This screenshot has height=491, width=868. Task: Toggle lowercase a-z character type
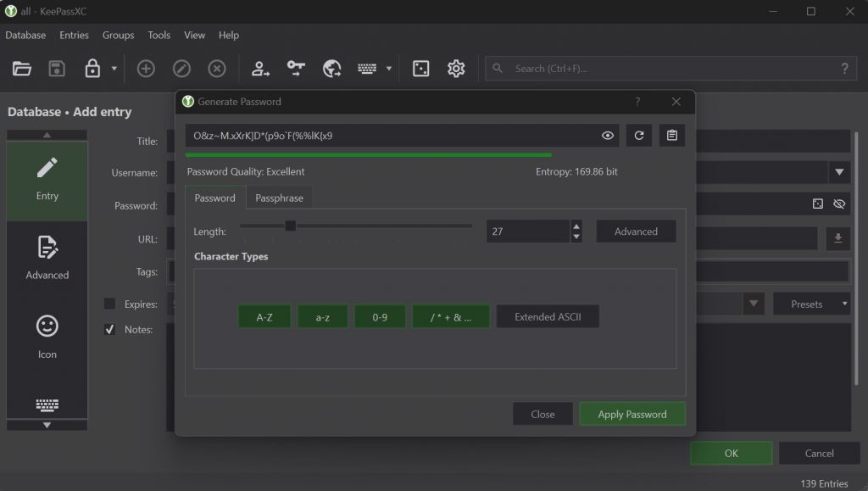tap(323, 316)
